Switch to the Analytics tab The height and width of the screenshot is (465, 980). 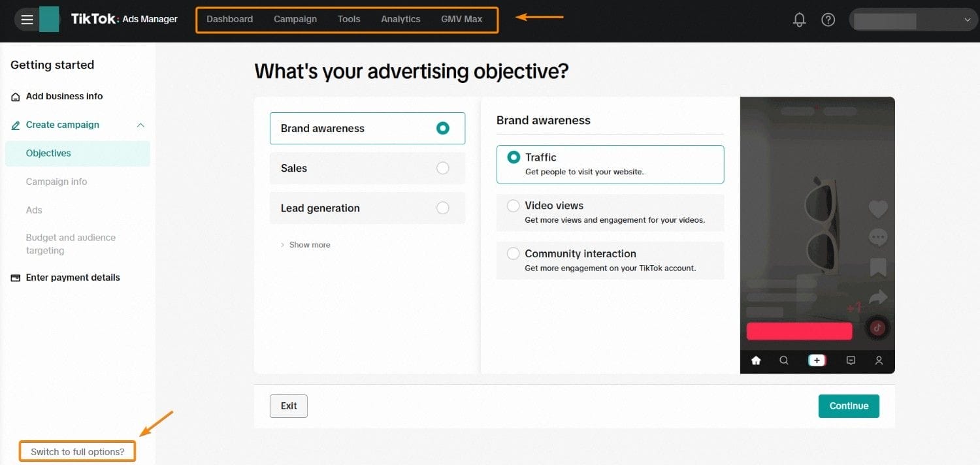point(400,19)
